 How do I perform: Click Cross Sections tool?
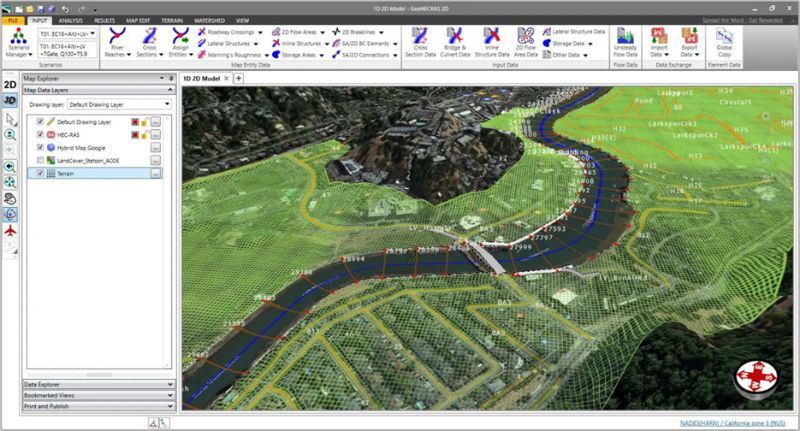tap(149, 43)
